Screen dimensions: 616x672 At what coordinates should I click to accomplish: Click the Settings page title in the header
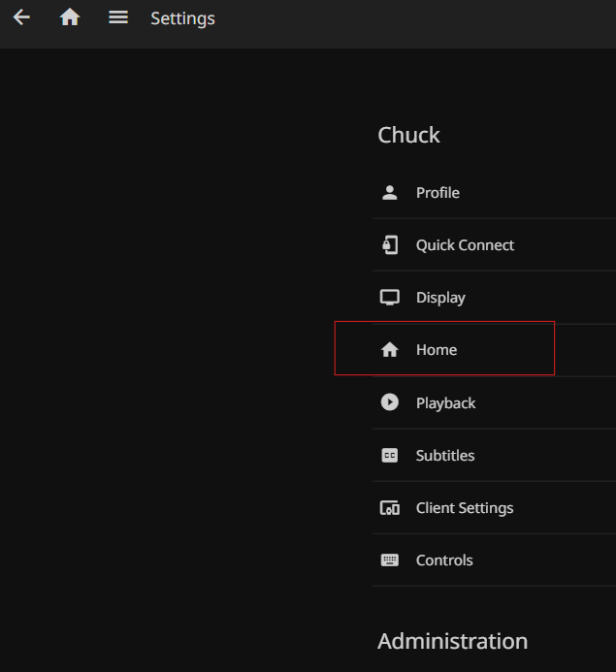182,18
